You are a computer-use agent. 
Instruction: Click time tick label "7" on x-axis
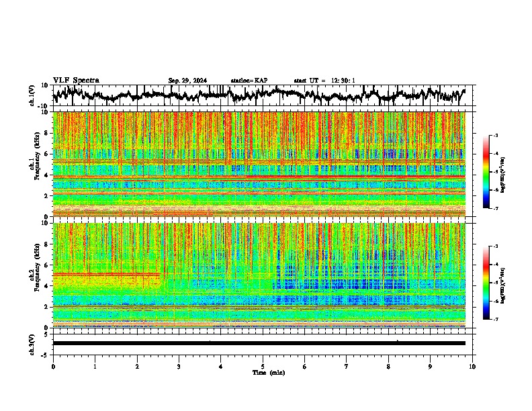tap(347, 367)
